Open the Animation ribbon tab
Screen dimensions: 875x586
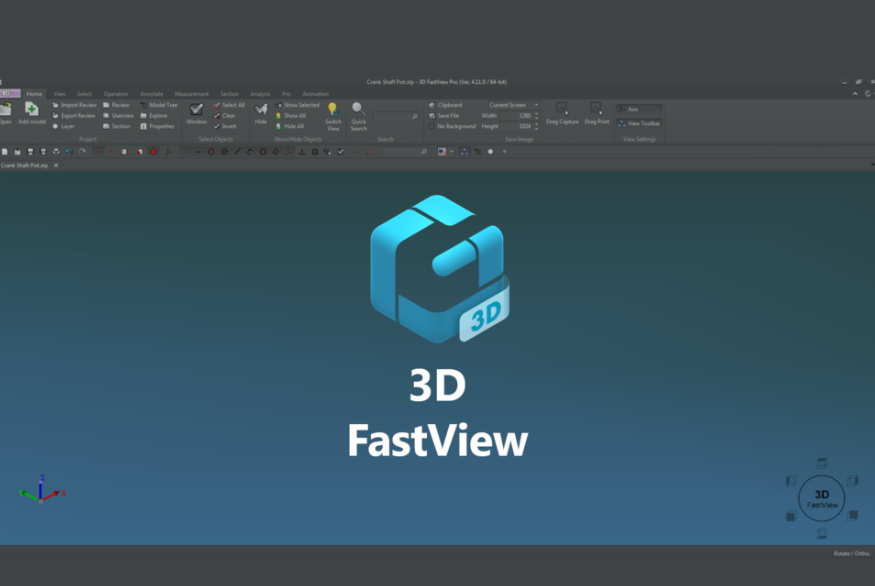click(x=315, y=94)
